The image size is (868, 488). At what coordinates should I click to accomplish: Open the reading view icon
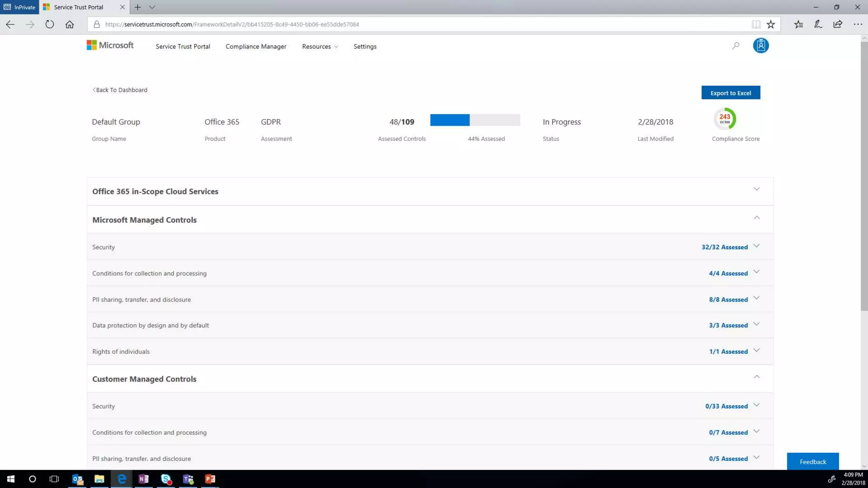(756, 25)
